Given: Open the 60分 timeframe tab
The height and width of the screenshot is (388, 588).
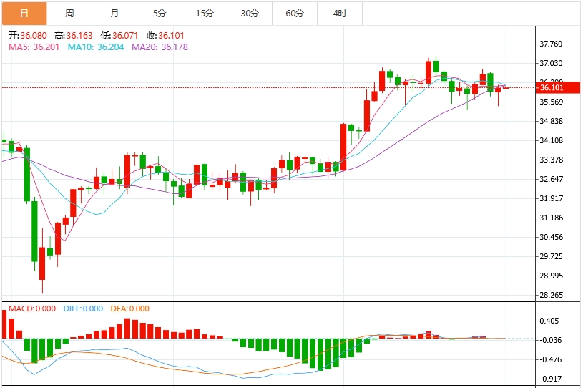Looking at the screenshot, I should click(x=295, y=14).
